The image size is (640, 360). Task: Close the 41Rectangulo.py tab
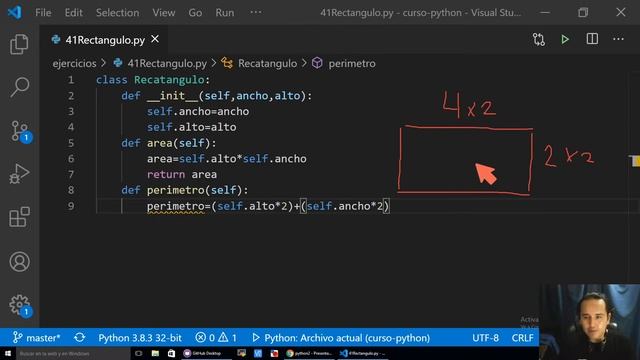[155, 39]
